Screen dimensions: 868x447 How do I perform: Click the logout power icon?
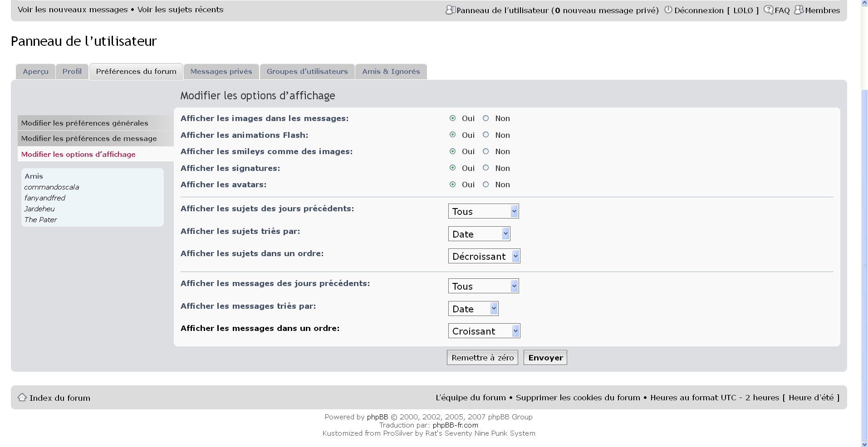click(x=668, y=10)
